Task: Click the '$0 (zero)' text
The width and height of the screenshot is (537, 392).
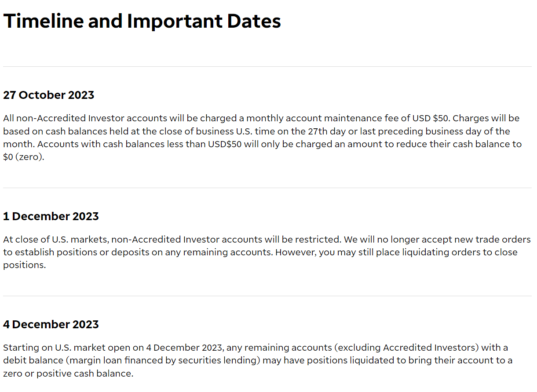Action: coord(23,157)
